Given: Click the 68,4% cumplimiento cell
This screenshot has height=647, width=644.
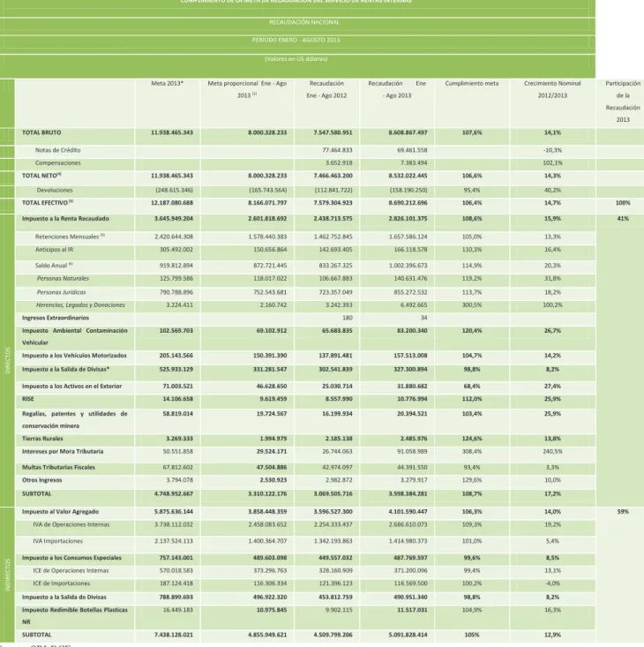Looking at the screenshot, I should (x=472, y=387).
